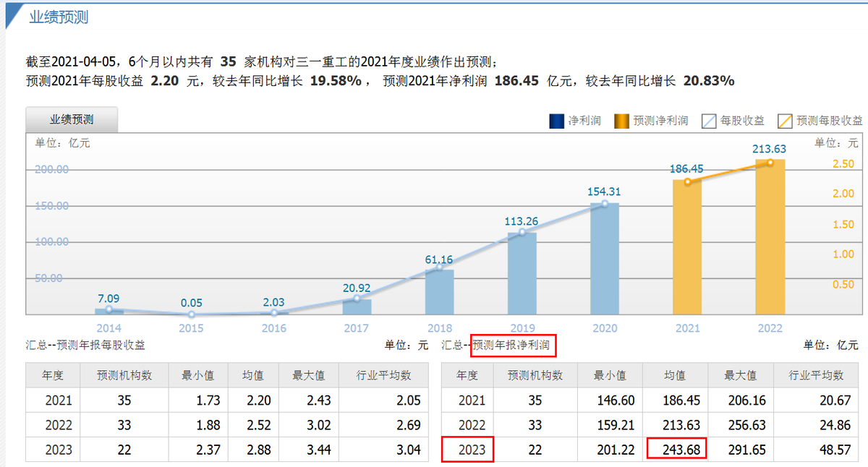The image size is (868, 467).
Task: Click 预测机构数 header in EPS table
Action: [x=124, y=376]
